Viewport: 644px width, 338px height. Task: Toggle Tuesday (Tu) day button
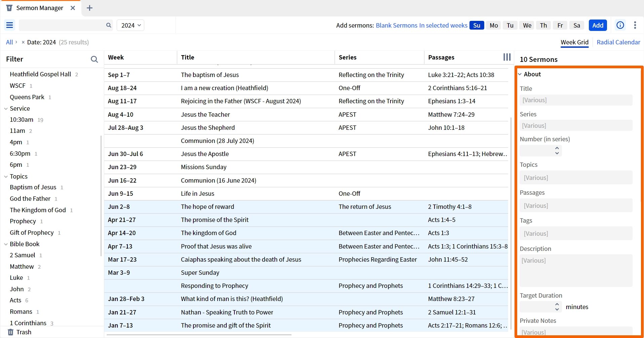pos(510,25)
